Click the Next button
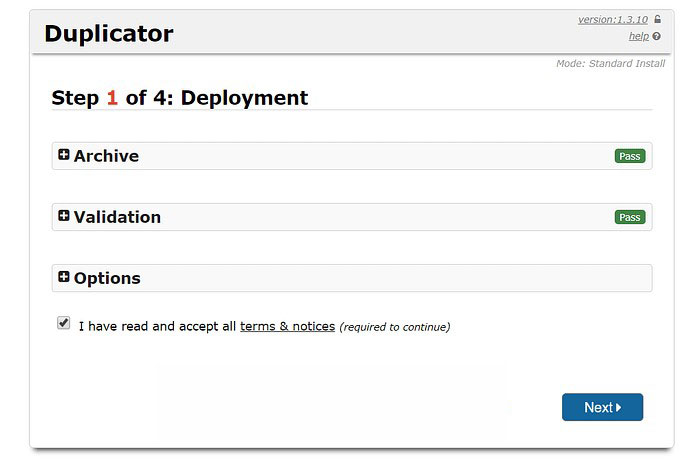 coord(602,407)
